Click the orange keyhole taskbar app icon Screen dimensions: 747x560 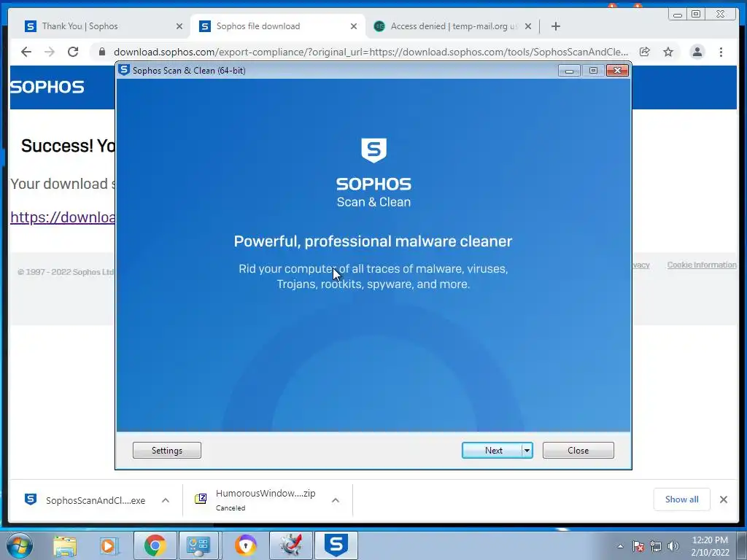tap(245, 545)
